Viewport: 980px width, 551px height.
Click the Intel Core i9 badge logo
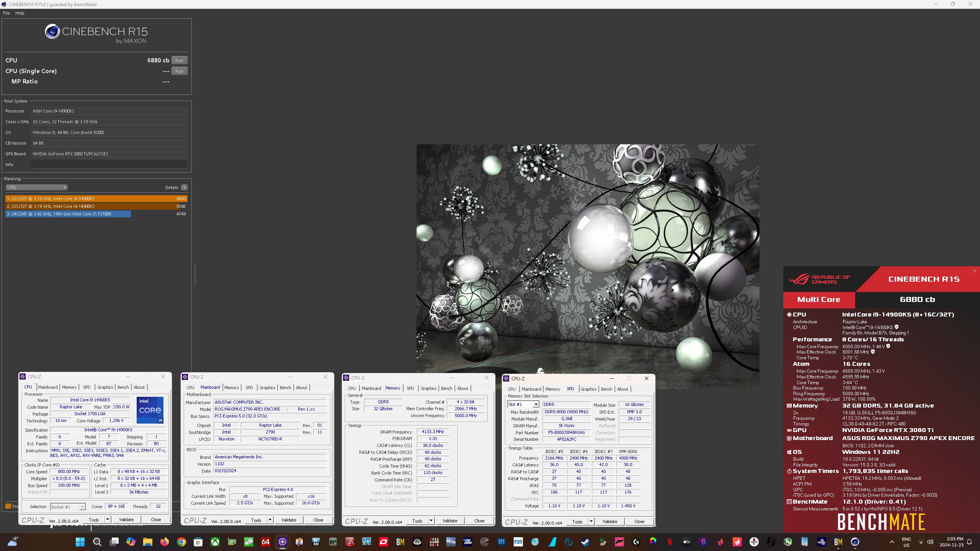150,410
